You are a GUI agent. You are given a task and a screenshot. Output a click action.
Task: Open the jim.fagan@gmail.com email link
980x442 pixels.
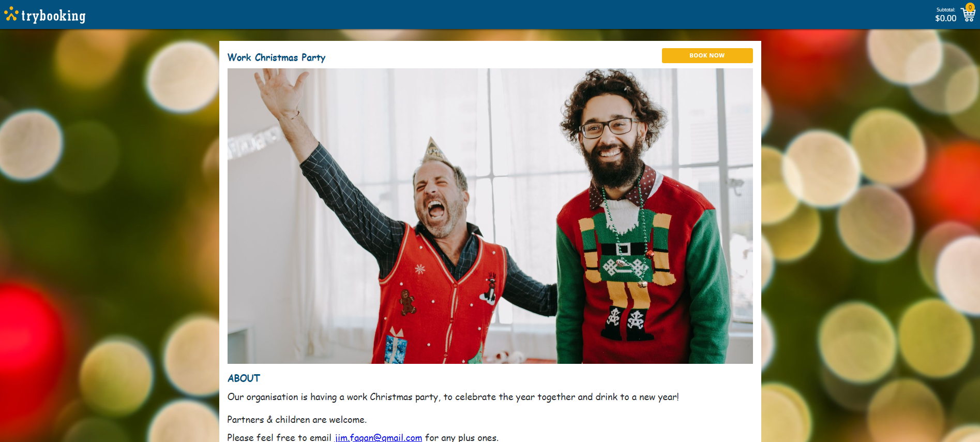379,438
